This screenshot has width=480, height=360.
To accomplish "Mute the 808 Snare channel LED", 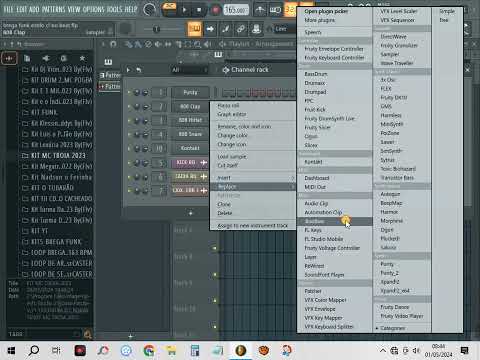I will point(129,134).
